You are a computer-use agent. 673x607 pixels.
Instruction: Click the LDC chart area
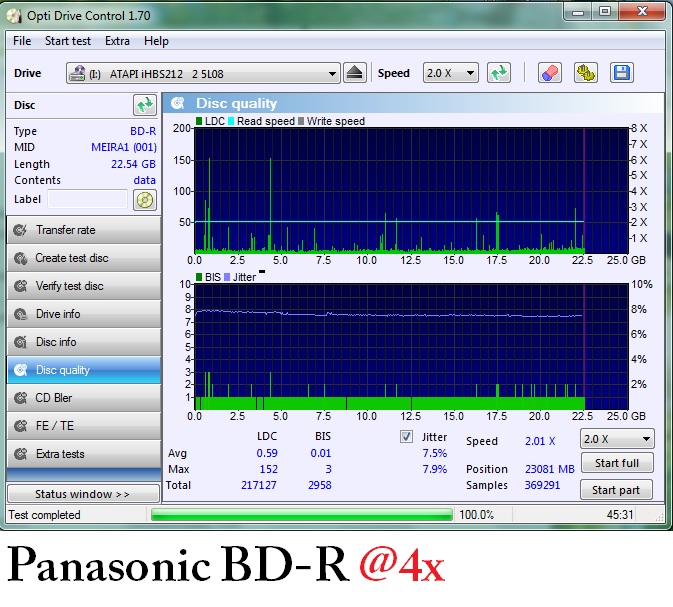[411, 191]
